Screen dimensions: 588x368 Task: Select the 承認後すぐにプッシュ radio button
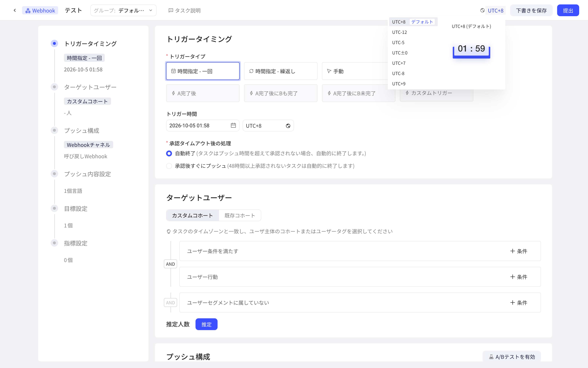(x=169, y=166)
